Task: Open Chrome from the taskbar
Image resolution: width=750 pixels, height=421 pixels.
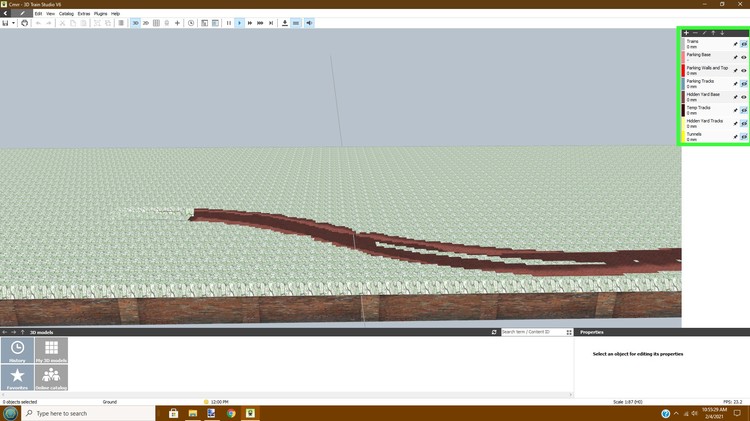Action: click(x=231, y=413)
